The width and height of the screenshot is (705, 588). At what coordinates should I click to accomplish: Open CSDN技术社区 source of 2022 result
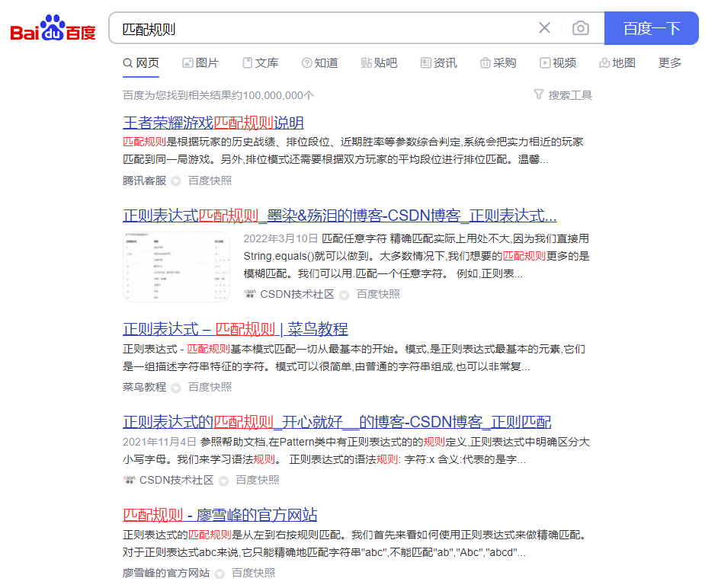[297, 294]
